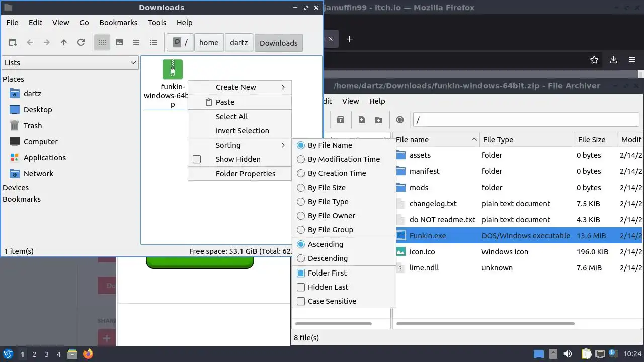Open the LXQt start menu icon
Screen dimensions: 644x362
pyautogui.click(x=8, y=354)
